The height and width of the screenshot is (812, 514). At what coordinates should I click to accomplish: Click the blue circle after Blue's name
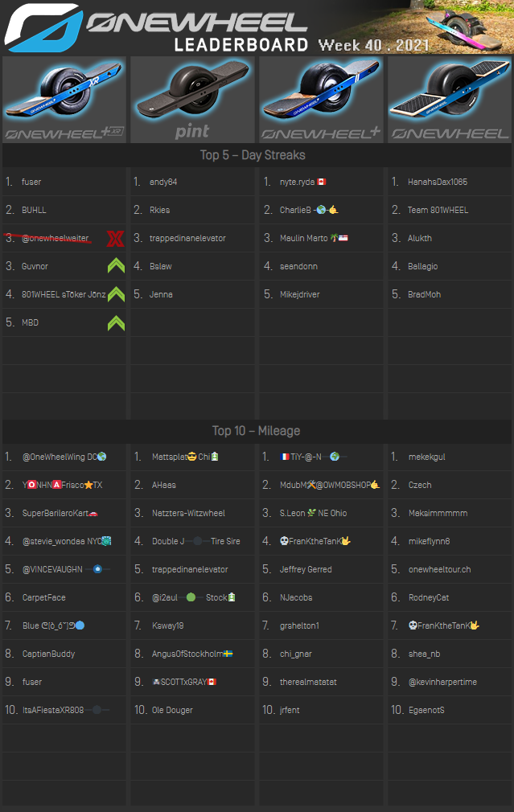(x=80, y=626)
